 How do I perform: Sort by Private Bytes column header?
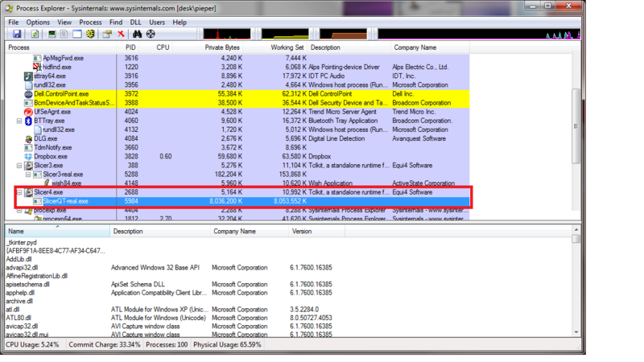pos(222,47)
